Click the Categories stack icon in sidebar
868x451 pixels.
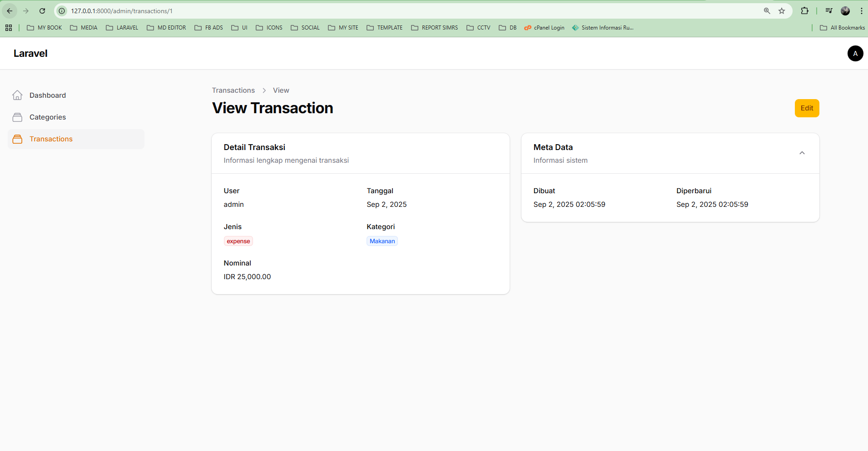pyautogui.click(x=17, y=117)
